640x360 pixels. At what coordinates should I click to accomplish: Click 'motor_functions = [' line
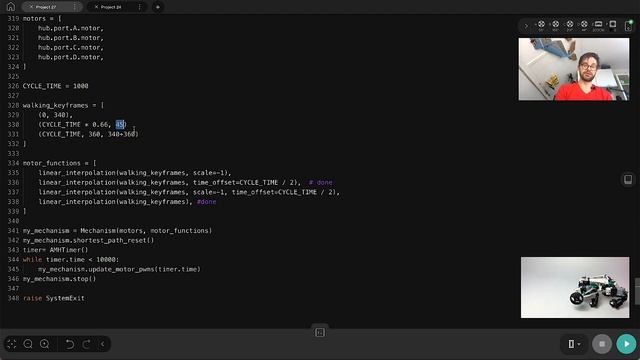pos(59,163)
